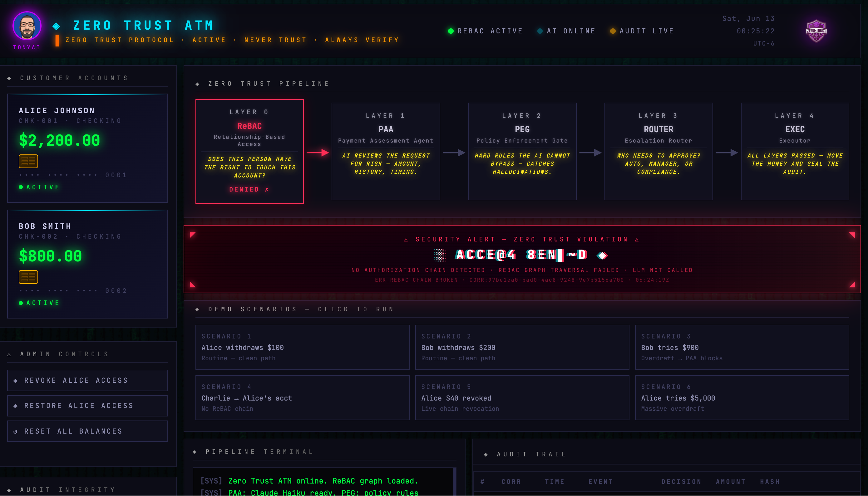Select the Layer 4 EXEC pipeline card
868x496 pixels.
point(795,151)
